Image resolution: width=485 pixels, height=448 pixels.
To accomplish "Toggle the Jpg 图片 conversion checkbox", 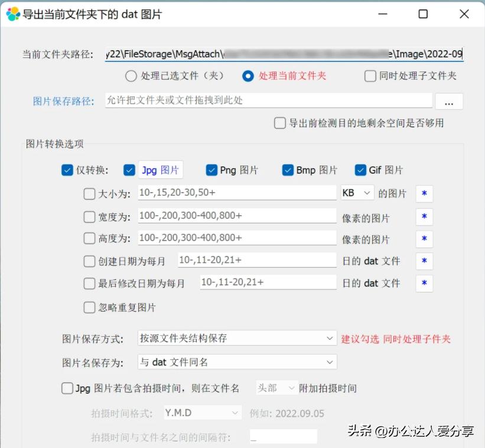I will (x=129, y=170).
